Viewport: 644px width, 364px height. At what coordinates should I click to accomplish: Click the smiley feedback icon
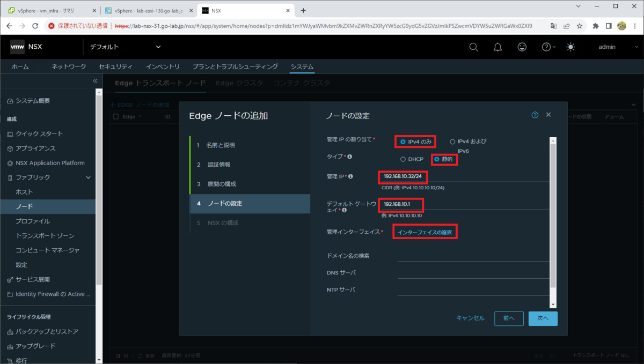(522, 47)
